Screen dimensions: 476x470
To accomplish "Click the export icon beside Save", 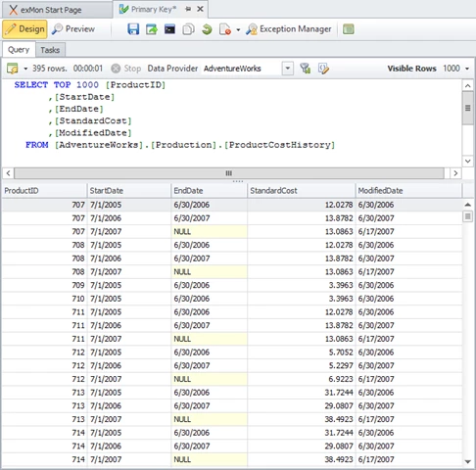I will pos(152,29).
